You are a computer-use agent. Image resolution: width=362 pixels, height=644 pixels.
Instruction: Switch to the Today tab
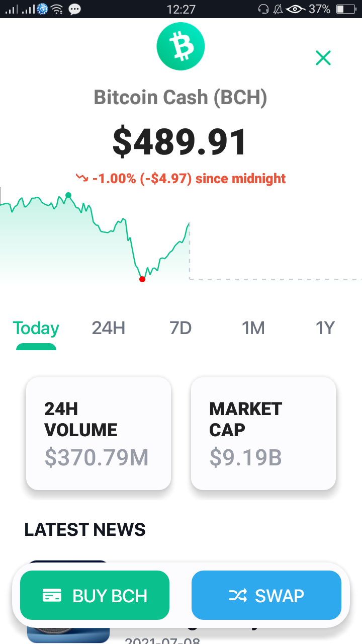tap(36, 328)
